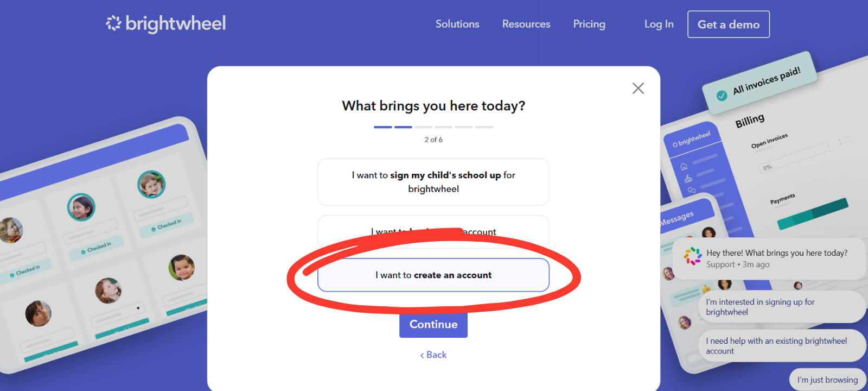Image resolution: width=868 pixels, height=391 pixels.
Task: Click the All invoices paid checkmark badge
Action: tap(722, 96)
